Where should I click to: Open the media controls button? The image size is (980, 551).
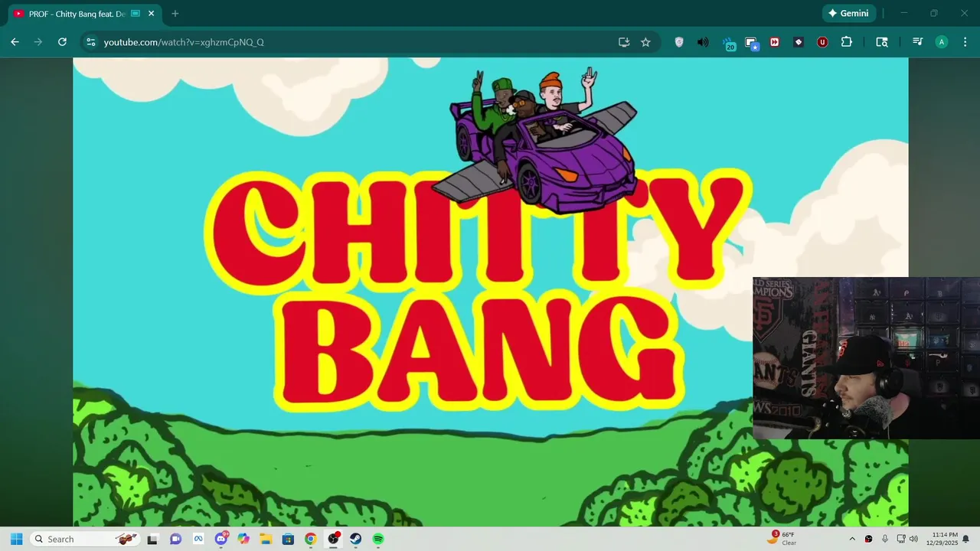[x=917, y=42]
